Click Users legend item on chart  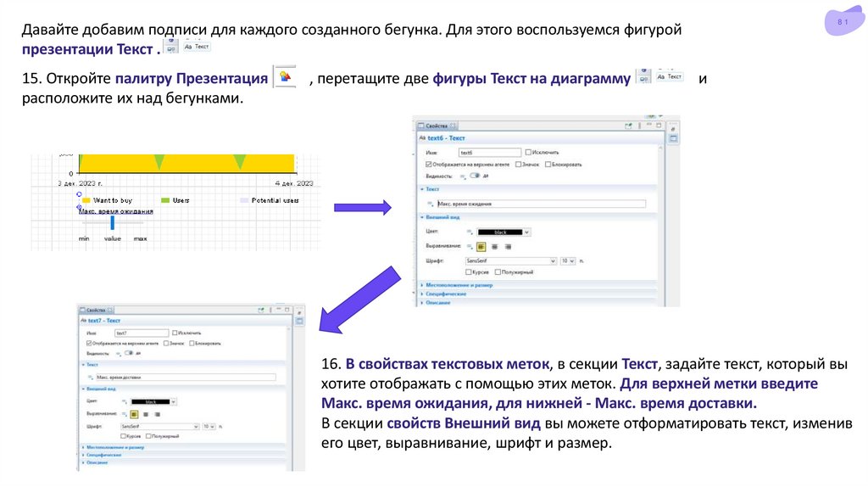[175, 200]
